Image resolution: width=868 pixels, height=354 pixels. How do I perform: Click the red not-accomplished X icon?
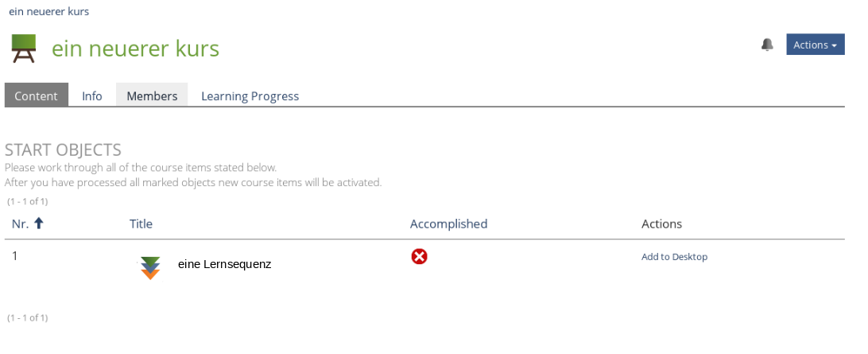(419, 256)
